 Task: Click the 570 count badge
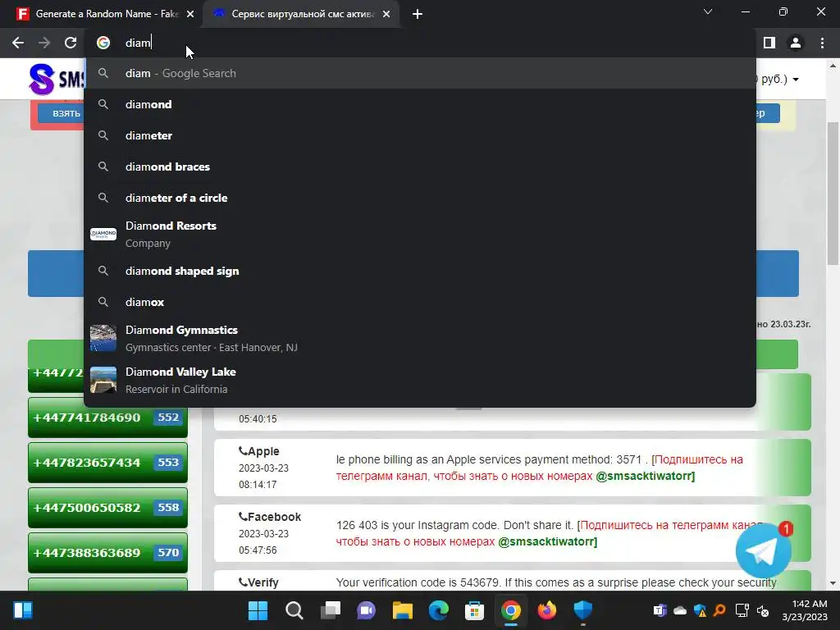pos(168,552)
